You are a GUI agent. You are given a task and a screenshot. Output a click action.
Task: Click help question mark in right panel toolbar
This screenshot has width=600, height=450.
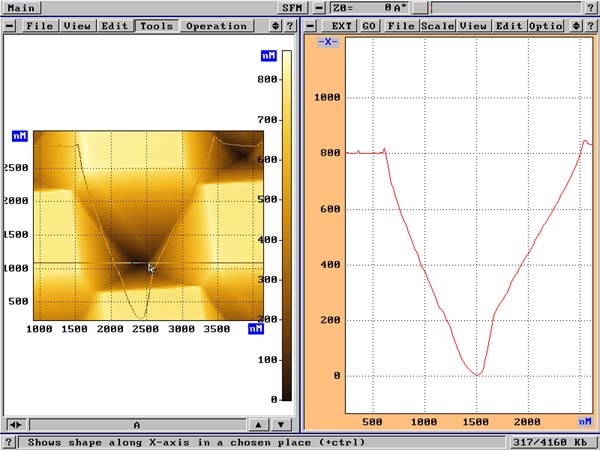pyautogui.click(x=591, y=25)
